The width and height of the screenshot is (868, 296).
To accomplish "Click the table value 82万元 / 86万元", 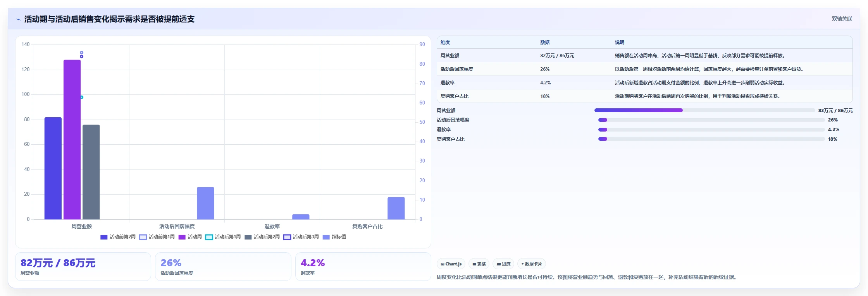I will pos(557,56).
